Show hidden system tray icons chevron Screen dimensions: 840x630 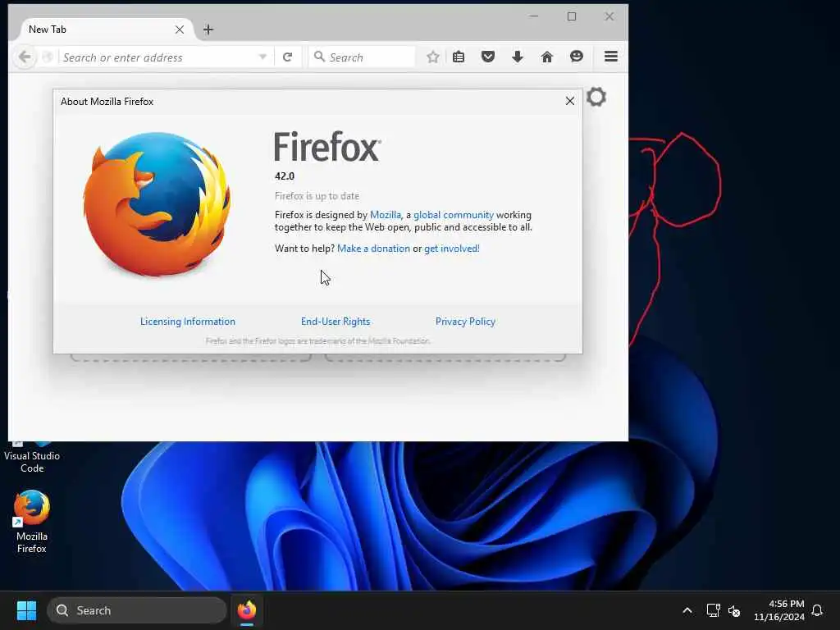[x=687, y=610]
